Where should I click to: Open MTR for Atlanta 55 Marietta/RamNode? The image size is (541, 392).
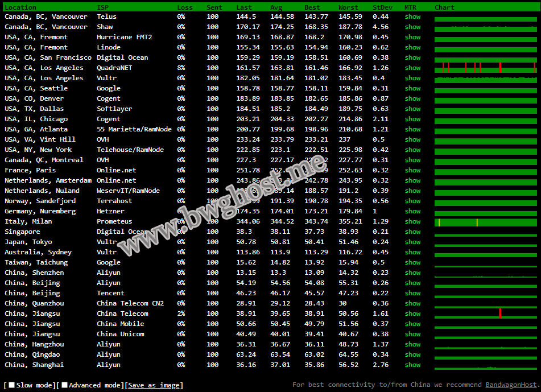pyautogui.click(x=412, y=129)
